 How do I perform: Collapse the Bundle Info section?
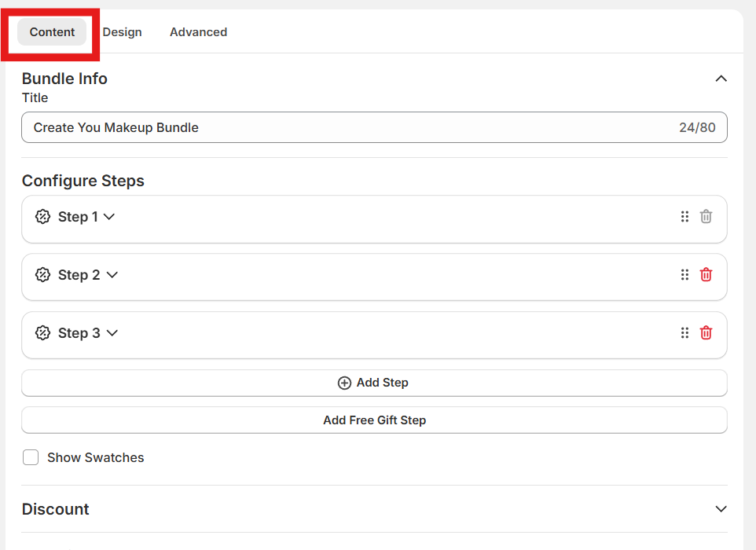tap(721, 79)
